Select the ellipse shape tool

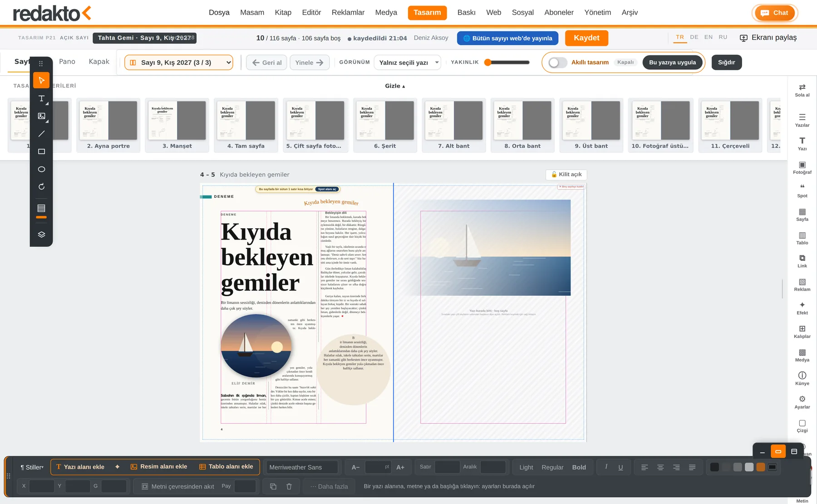41,169
